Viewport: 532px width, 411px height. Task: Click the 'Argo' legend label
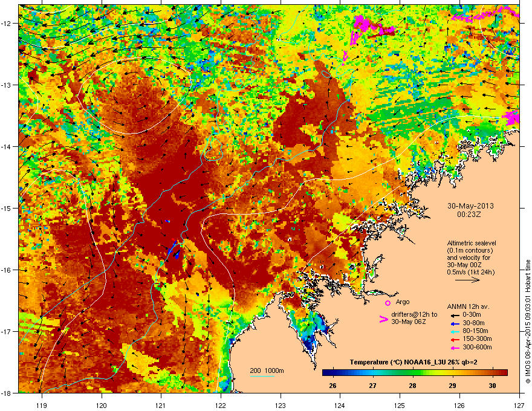coord(403,302)
